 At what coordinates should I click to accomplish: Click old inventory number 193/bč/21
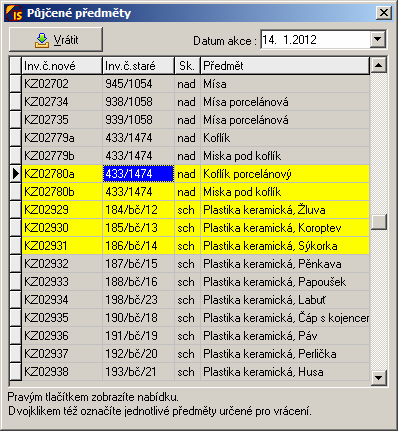138,372
